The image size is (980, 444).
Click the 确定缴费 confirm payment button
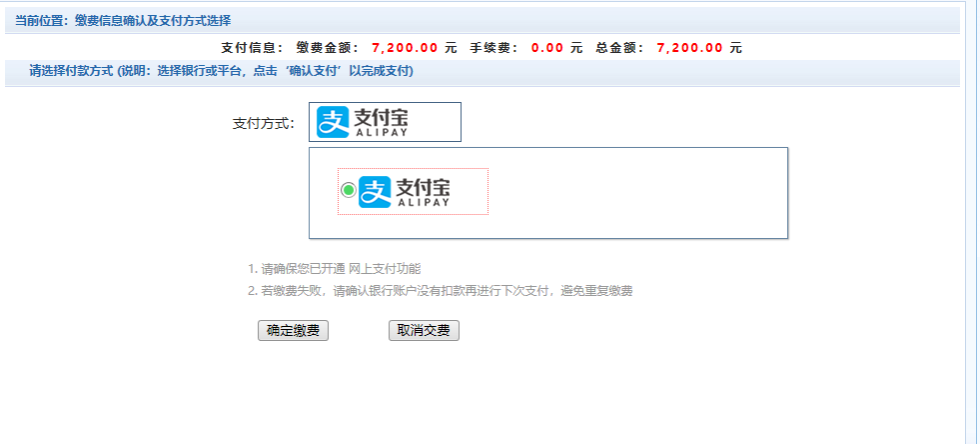(293, 331)
